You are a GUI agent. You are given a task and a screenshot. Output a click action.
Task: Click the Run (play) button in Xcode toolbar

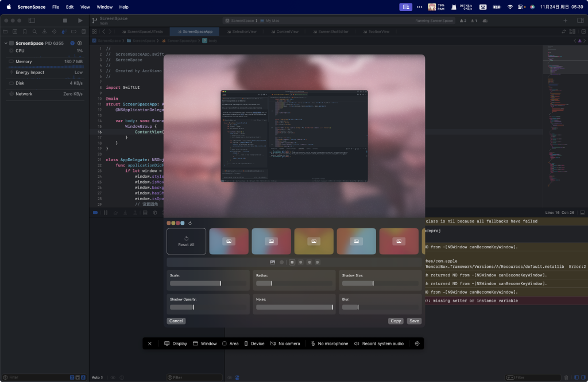click(x=80, y=21)
